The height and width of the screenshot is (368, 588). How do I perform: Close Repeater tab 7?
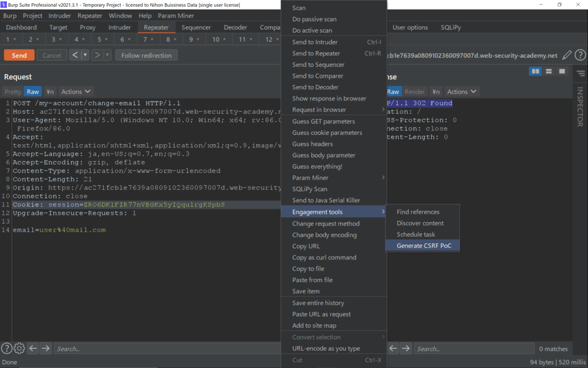(152, 39)
